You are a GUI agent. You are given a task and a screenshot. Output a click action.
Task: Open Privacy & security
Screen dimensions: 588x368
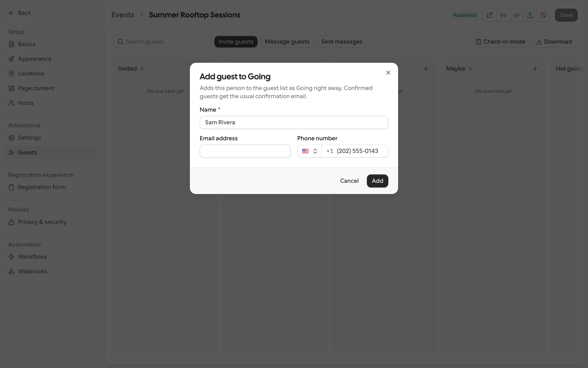point(52,222)
